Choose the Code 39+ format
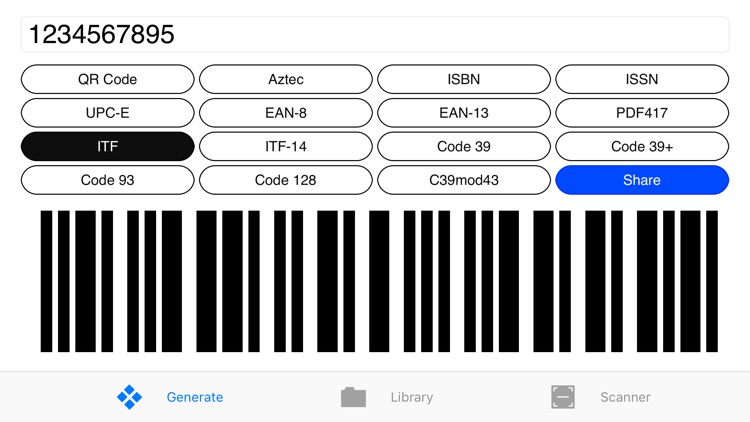This screenshot has height=422, width=750. tap(642, 146)
